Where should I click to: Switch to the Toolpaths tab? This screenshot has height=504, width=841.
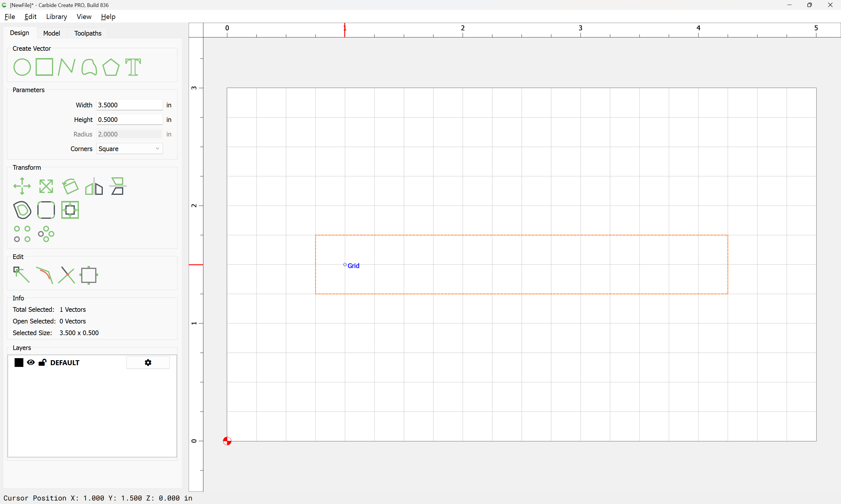pyautogui.click(x=88, y=33)
